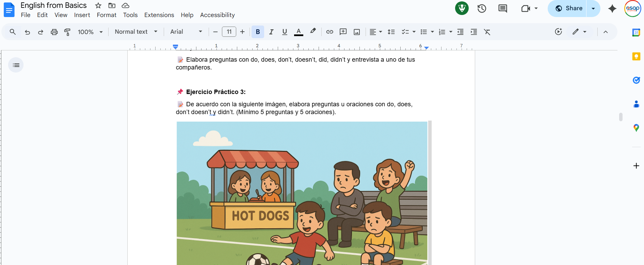This screenshot has width=644, height=265.
Task: Open the Google Keep sidebar icon
Action: tap(636, 57)
